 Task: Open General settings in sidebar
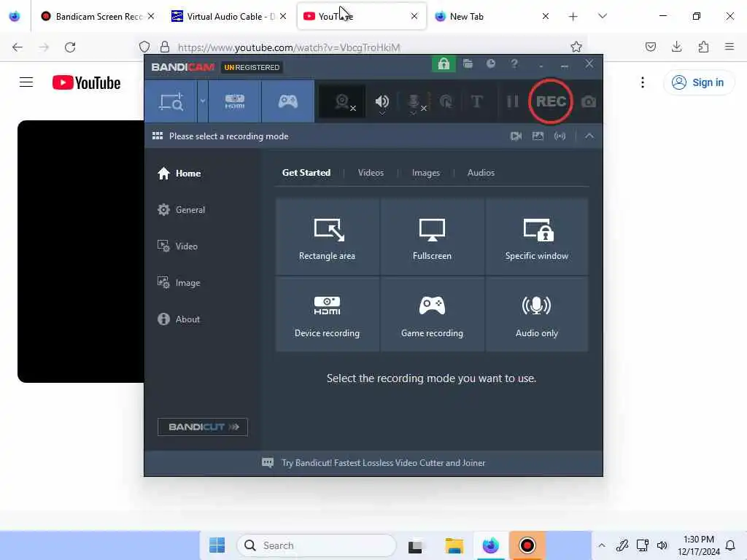[182, 210]
